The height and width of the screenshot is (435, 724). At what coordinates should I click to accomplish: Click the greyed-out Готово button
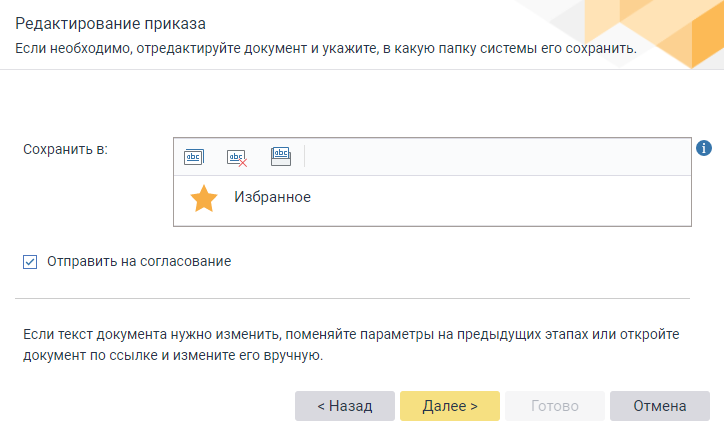[x=555, y=406]
